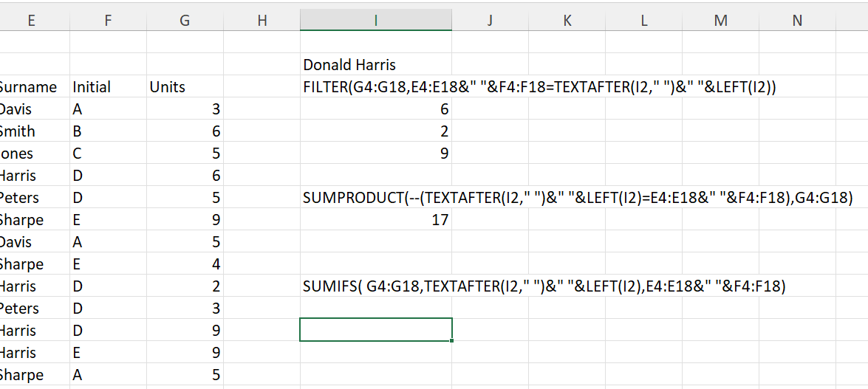Select the FILTER formula text cell
The width and height of the screenshot is (868, 389).
point(376,87)
